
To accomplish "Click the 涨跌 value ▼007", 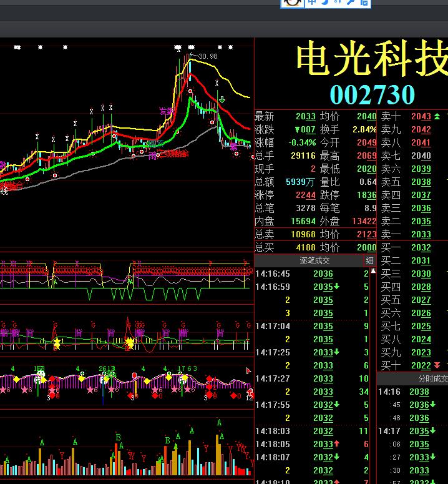I will click(305, 130).
